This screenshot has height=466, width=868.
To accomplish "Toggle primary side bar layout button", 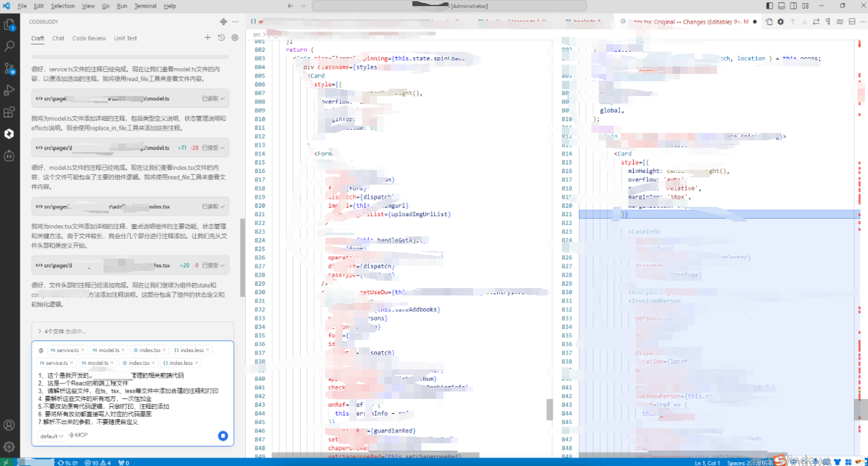I will pyautogui.click(x=769, y=6).
